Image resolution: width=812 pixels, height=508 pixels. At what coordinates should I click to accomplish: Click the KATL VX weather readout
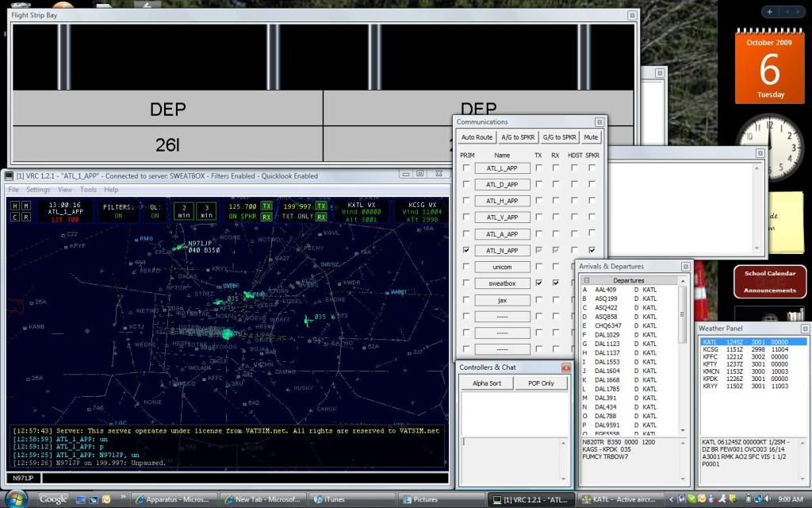pos(361,210)
